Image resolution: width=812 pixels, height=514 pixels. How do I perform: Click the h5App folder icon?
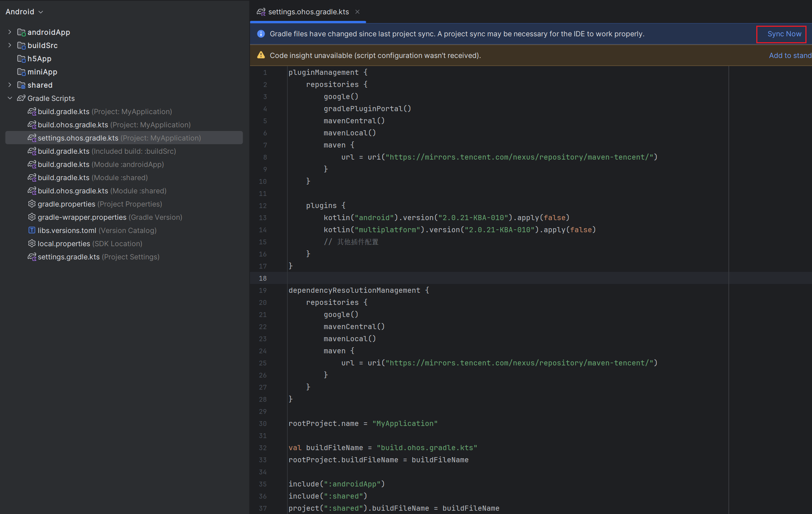(21, 59)
